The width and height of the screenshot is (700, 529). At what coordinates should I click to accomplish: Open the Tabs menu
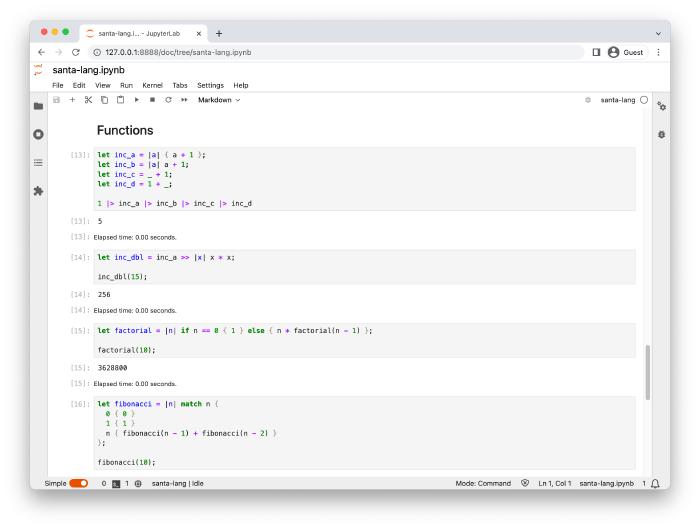(x=180, y=85)
